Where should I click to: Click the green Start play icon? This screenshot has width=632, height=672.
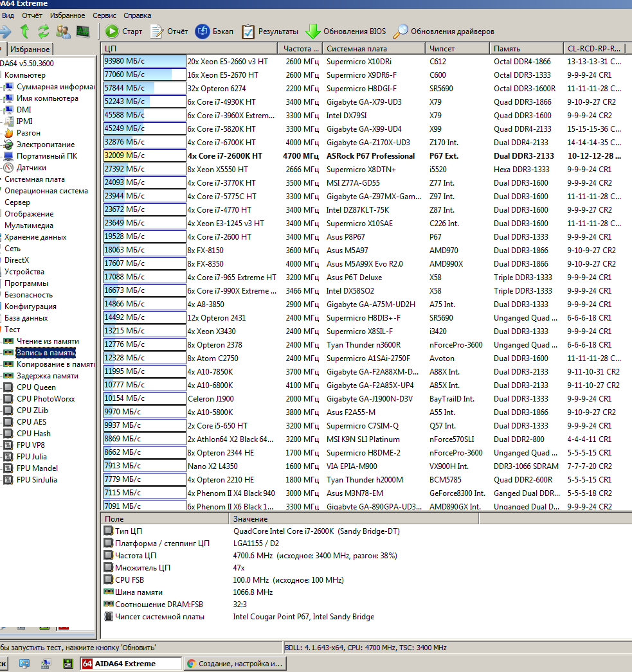click(x=112, y=31)
